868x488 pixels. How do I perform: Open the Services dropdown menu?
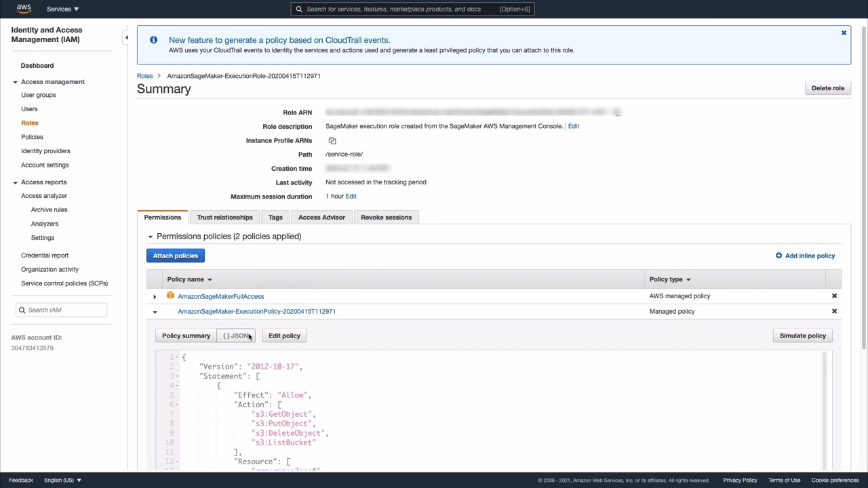click(62, 9)
